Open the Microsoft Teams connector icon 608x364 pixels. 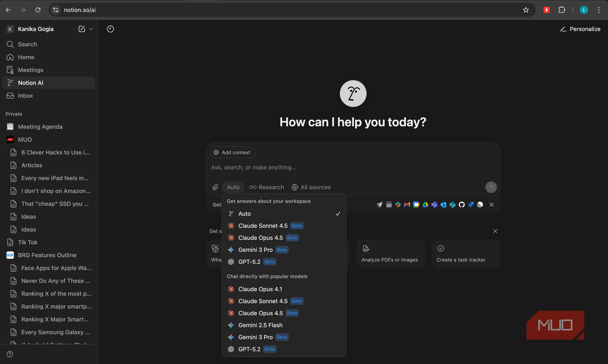coord(434,204)
